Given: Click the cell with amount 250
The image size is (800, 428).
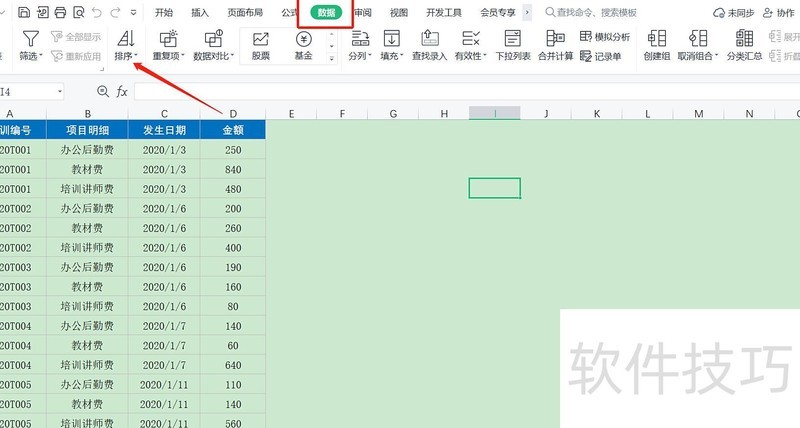Looking at the screenshot, I should point(233,150).
